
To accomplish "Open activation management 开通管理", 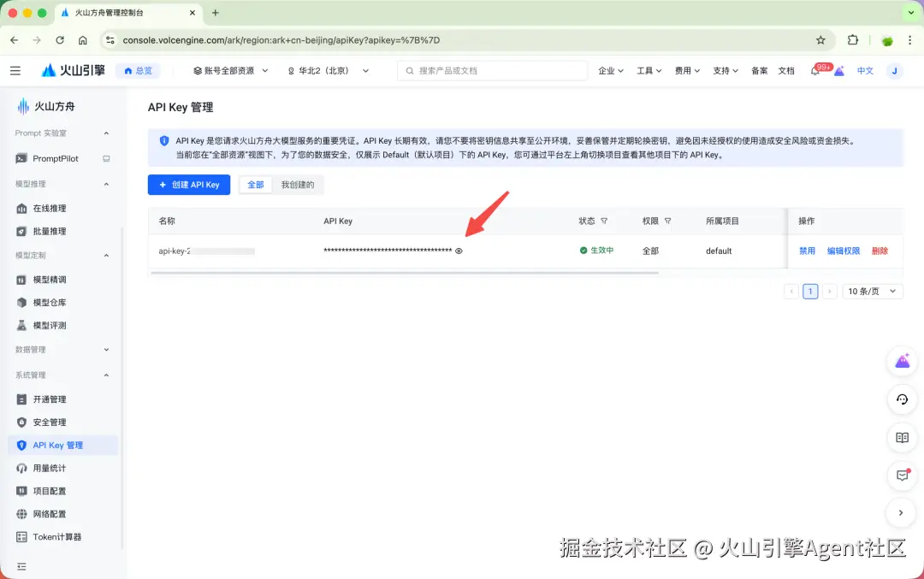I will 50,399.
